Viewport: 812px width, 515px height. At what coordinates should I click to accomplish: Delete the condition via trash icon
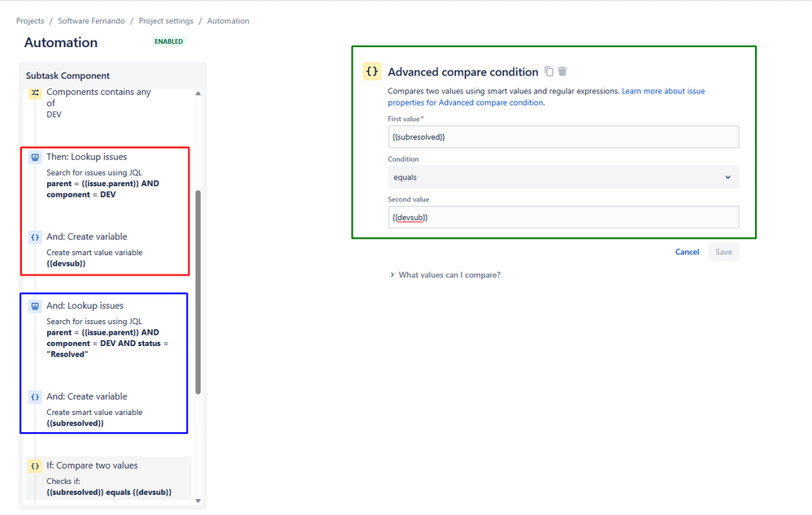[562, 71]
